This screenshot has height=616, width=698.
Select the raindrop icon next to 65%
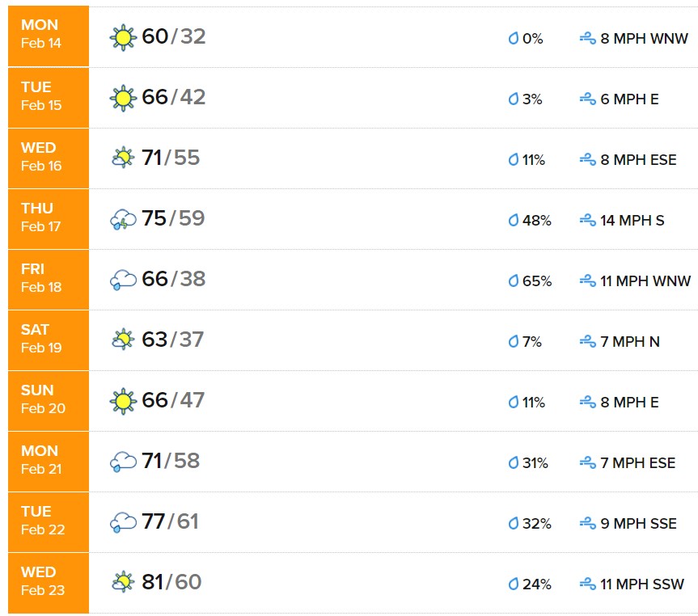click(514, 281)
